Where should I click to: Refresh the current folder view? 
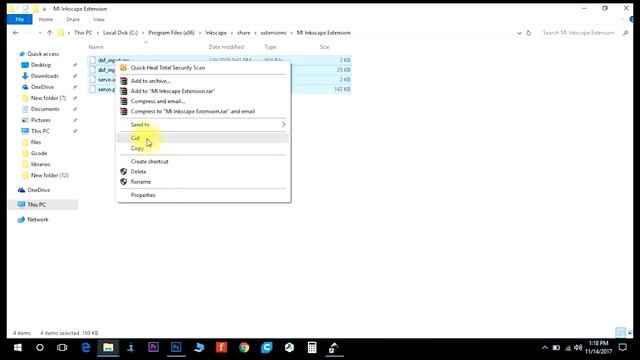tap(529, 33)
